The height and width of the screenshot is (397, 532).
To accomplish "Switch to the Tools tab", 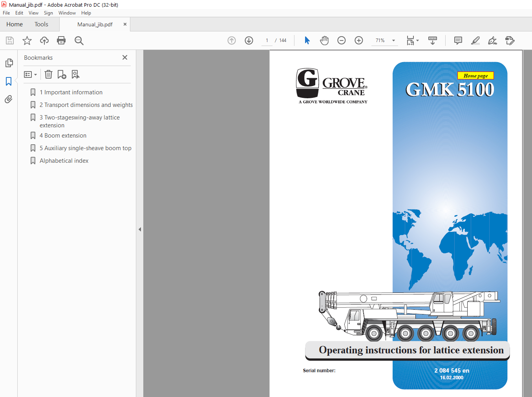I will click(41, 24).
